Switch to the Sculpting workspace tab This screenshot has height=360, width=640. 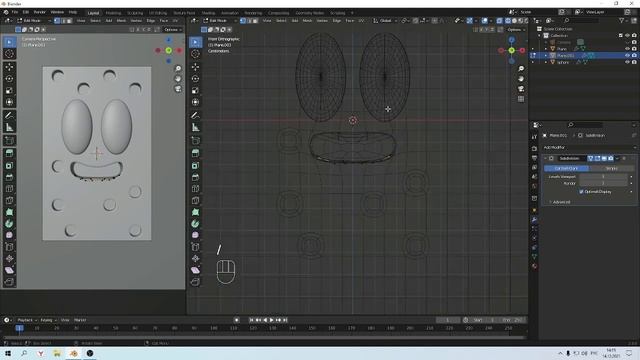pos(135,13)
